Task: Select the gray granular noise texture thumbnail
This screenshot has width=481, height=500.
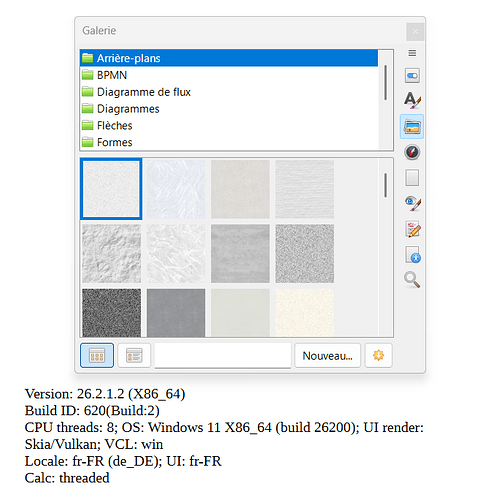Action: pyautogui.click(x=305, y=253)
